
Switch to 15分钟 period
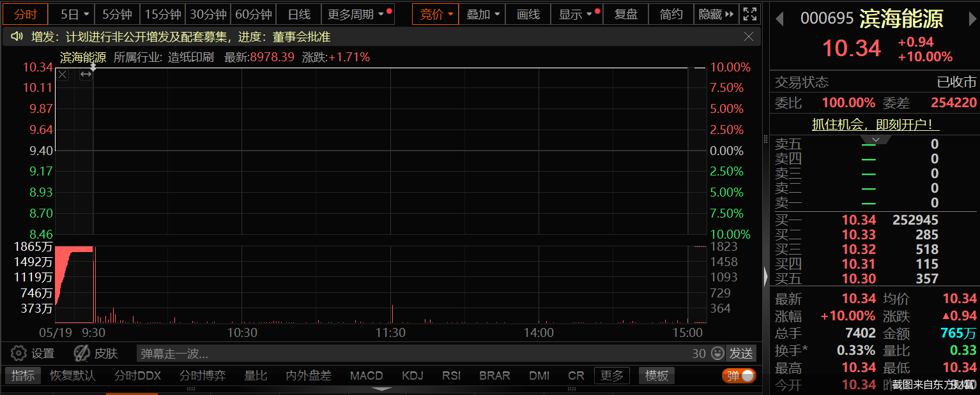[x=163, y=14]
